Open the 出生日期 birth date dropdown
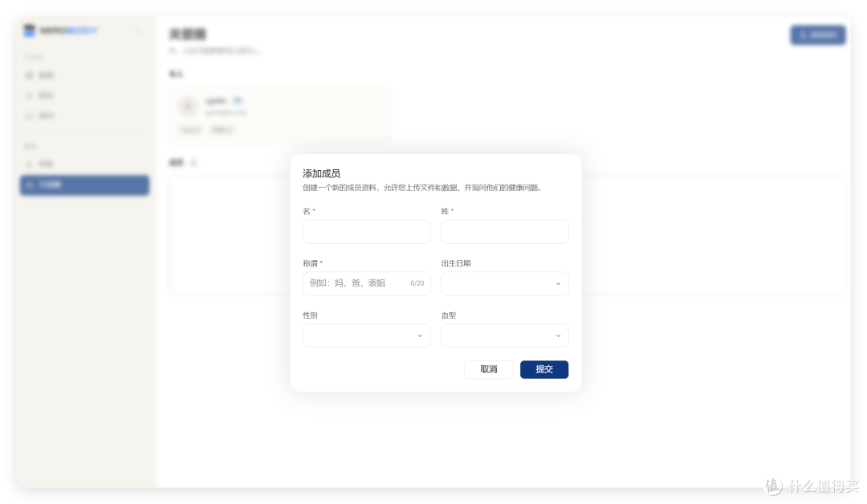The width and height of the screenshot is (867, 504). click(505, 283)
